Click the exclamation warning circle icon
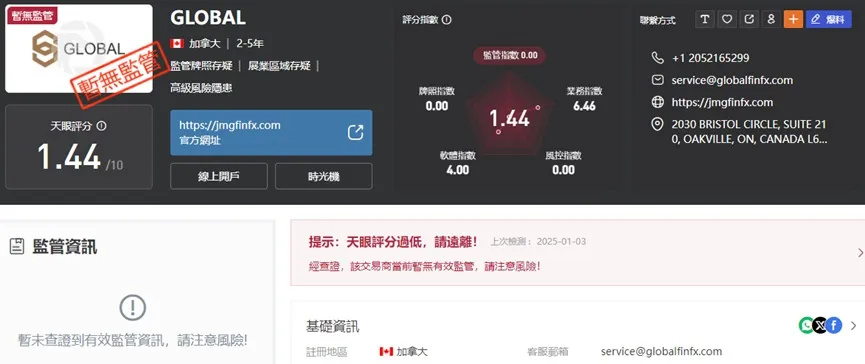Screen dimensions: 865x364 [x=132, y=308]
